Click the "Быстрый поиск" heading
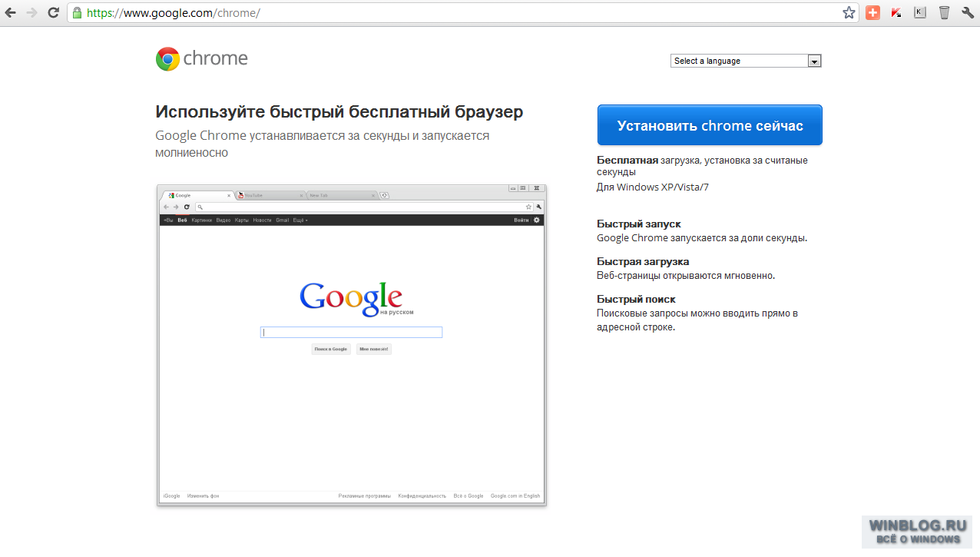 click(x=636, y=299)
